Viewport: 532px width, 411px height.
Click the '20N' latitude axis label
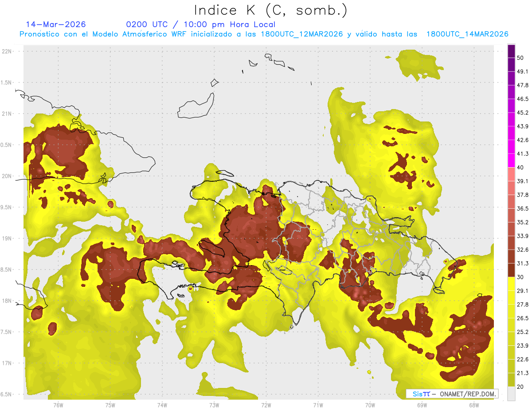[x=7, y=176]
